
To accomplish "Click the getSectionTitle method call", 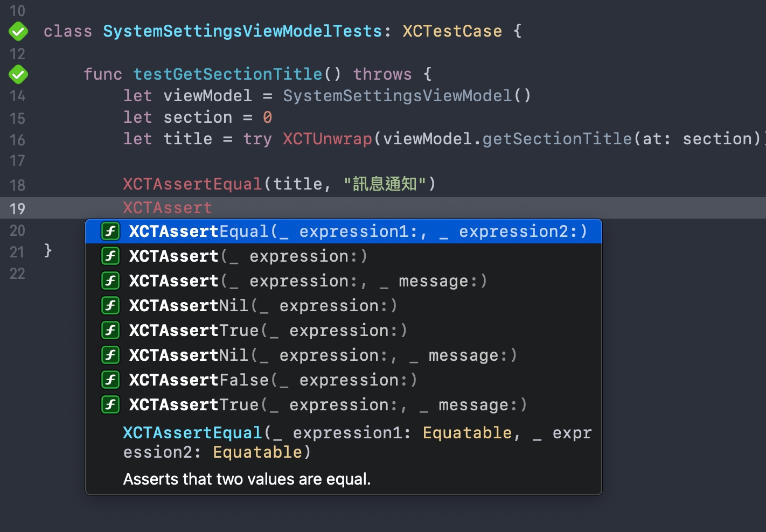I will pos(556,139).
